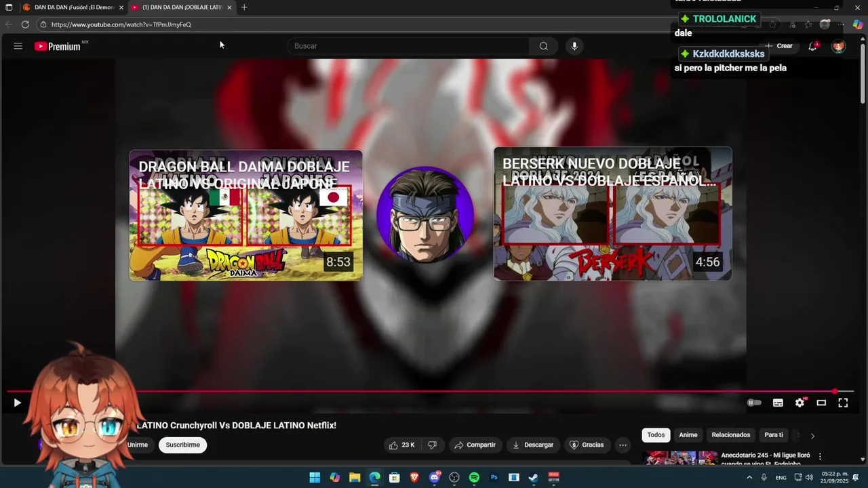Toggle subtitles in the player
This screenshot has width=868, height=488.
point(778,403)
